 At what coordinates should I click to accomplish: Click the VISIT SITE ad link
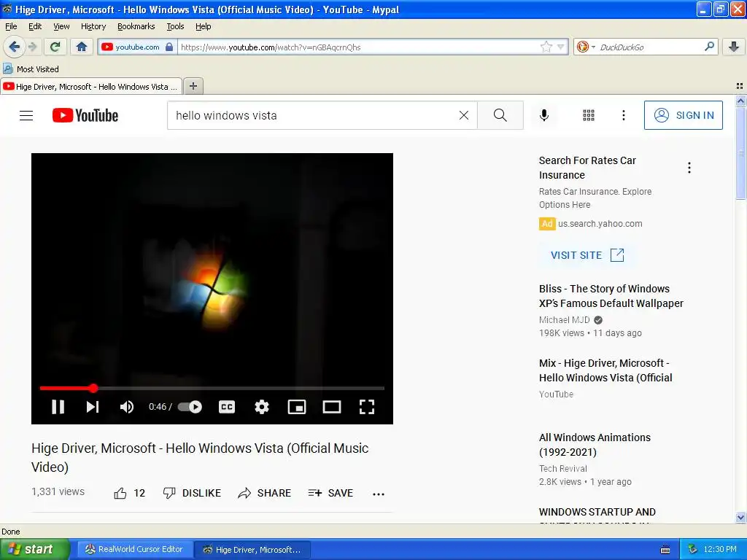[587, 255]
